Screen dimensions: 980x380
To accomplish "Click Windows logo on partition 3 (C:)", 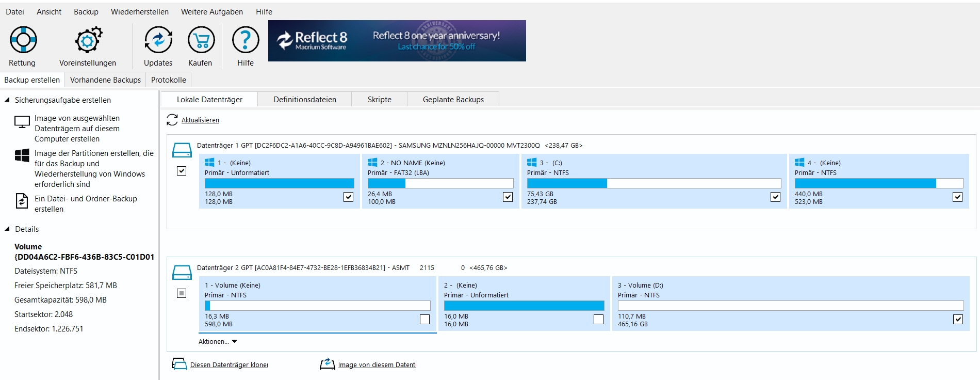I will point(532,162).
